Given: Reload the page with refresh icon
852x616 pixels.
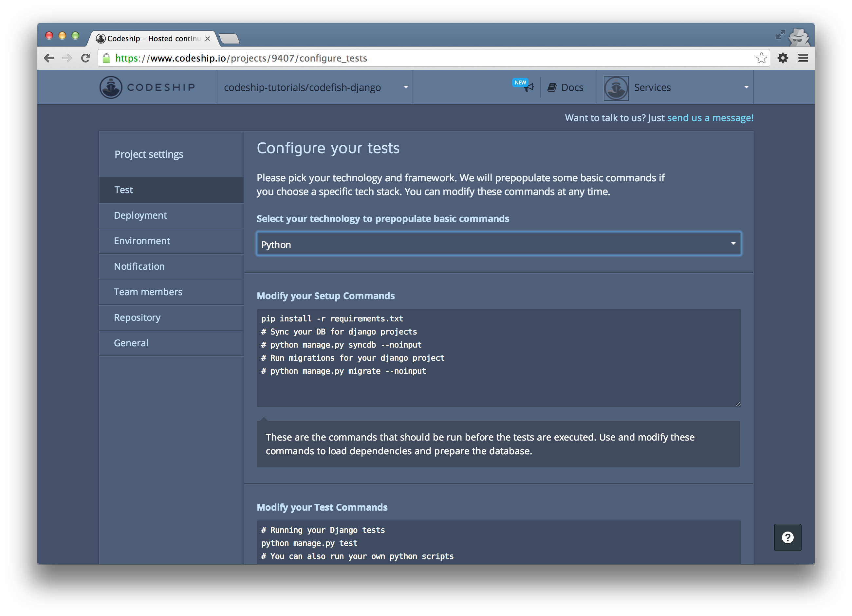Looking at the screenshot, I should [x=86, y=58].
